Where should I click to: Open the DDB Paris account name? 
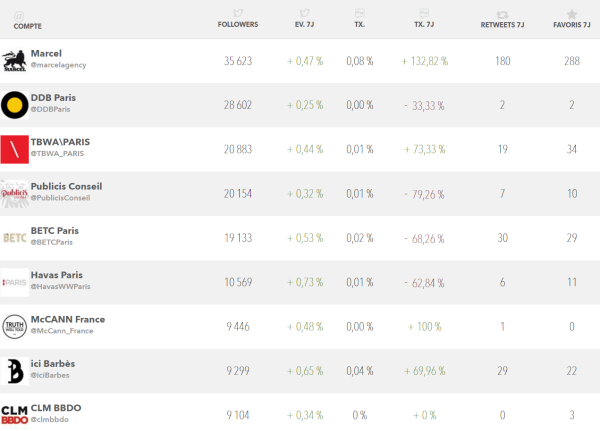click(x=53, y=98)
